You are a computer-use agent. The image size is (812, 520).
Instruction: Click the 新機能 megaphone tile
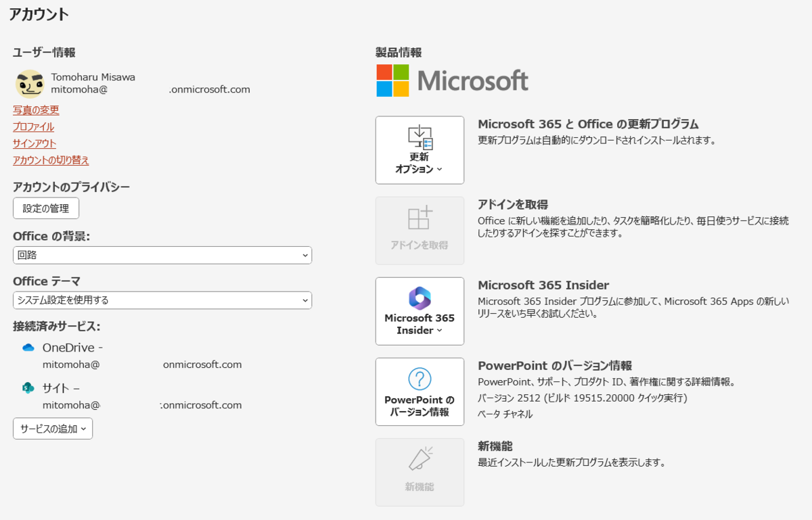pos(420,472)
